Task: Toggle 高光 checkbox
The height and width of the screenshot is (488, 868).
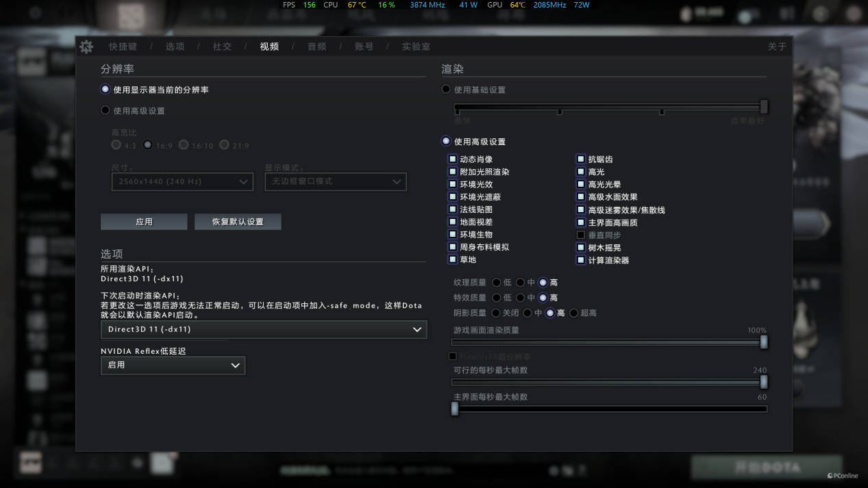Action: [580, 172]
